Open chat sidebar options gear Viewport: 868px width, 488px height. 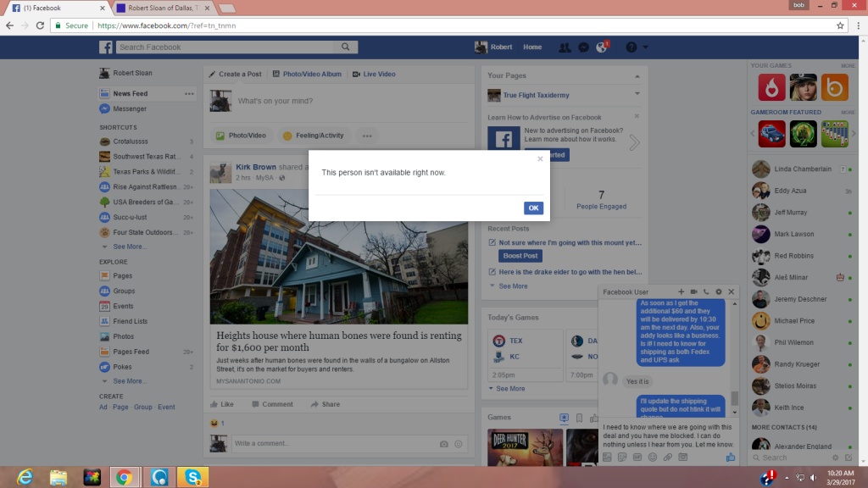(835, 457)
